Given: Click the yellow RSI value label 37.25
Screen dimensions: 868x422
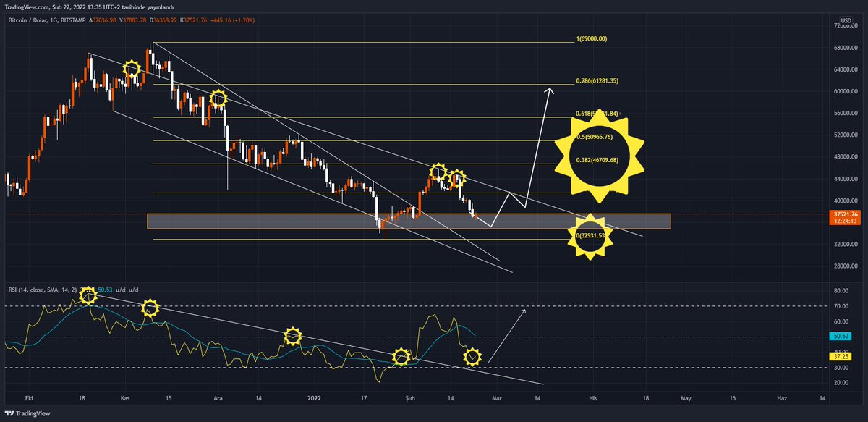Looking at the screenshot, I should point(842,356).
